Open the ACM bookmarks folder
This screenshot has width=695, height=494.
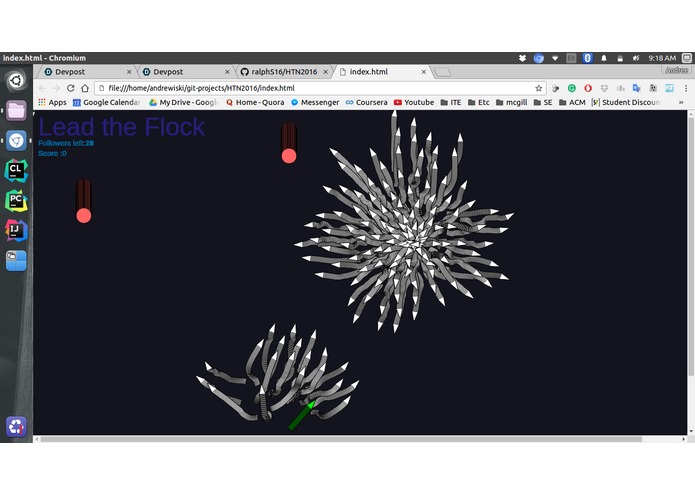point(572,102)
